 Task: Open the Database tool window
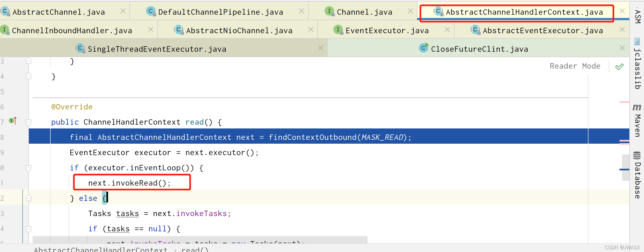click(x=637, y=175)
